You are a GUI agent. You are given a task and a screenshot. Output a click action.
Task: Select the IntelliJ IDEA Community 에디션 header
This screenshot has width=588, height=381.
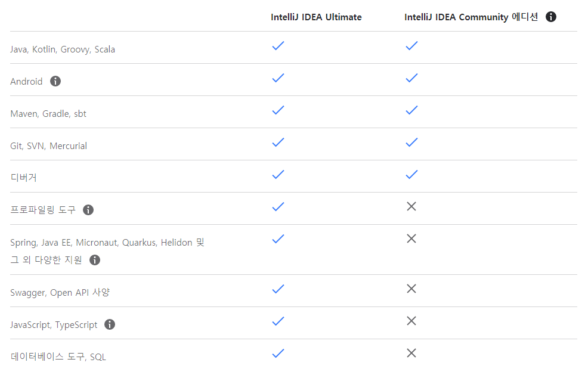(x=471, y=17)
